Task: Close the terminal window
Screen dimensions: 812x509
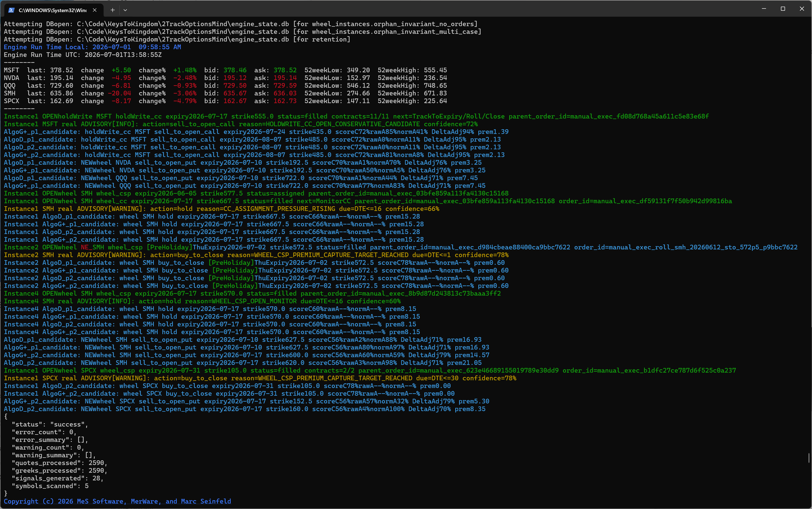Action: point(802,9)
